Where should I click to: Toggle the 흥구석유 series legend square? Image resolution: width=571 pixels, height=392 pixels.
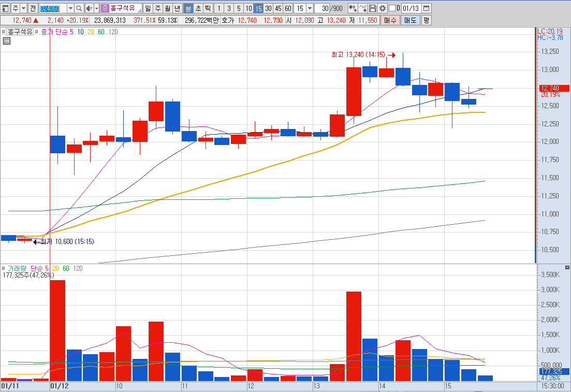pos(3,32)
